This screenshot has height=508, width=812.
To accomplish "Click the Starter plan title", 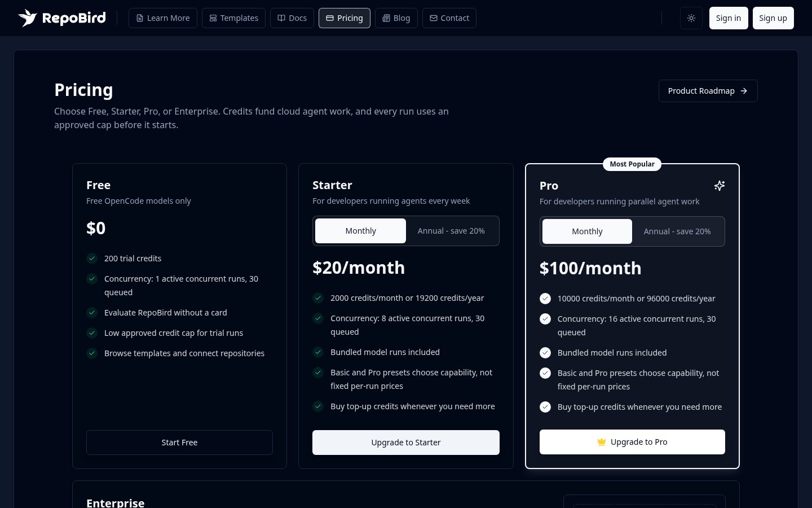I will (x=332, y=185).
